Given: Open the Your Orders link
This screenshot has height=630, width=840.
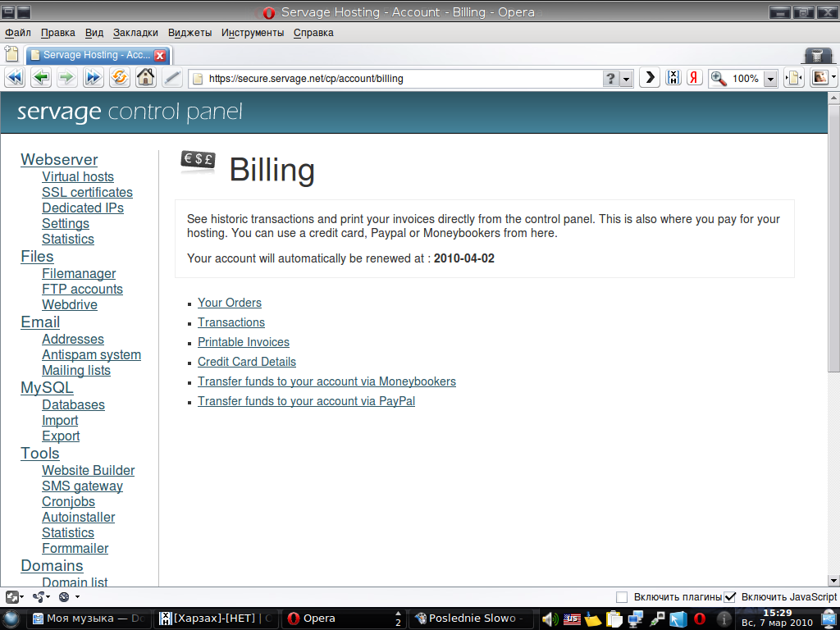Looking at the screenshot, I should [230, 303].
